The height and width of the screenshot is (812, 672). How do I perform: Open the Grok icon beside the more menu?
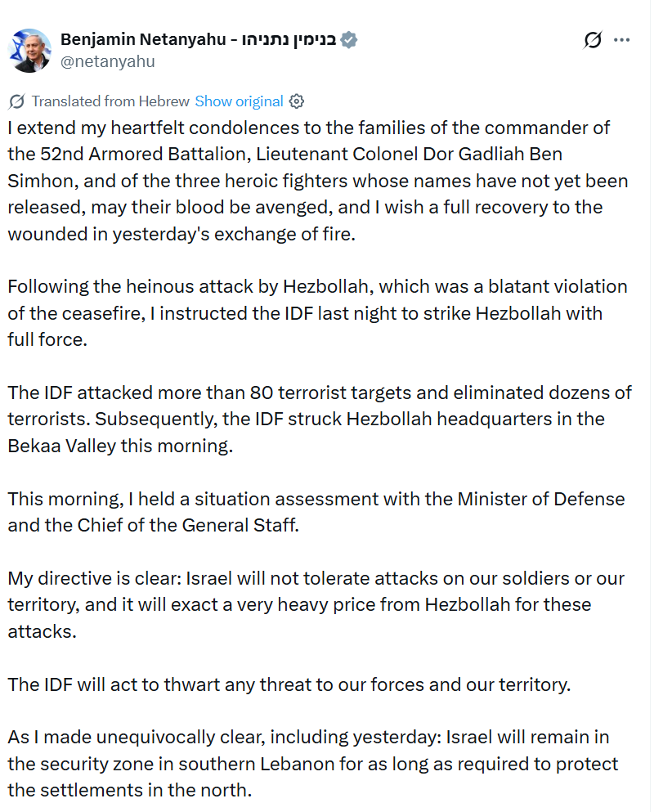[592, 40]
